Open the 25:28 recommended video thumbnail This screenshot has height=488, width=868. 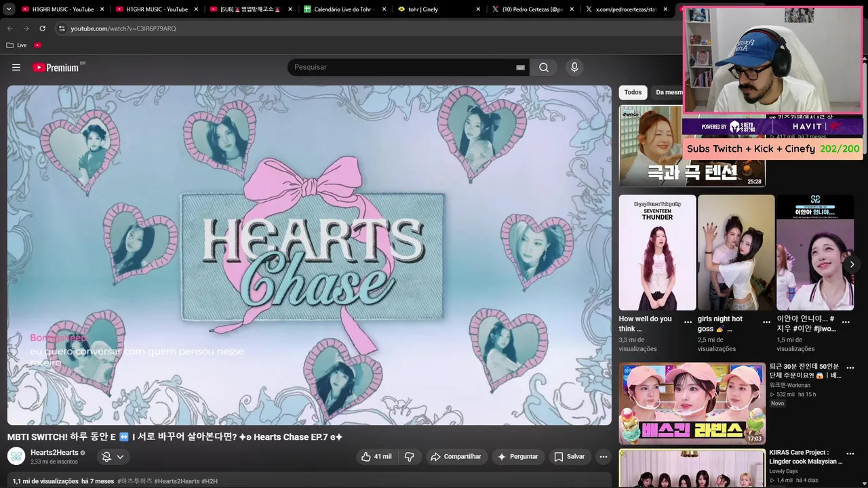(x=692, y=145)
